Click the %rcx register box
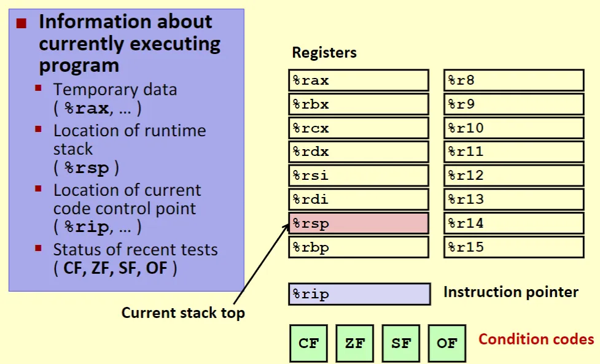Image resolution: width=600 pixels, height=364 pixels. point(358,128)
